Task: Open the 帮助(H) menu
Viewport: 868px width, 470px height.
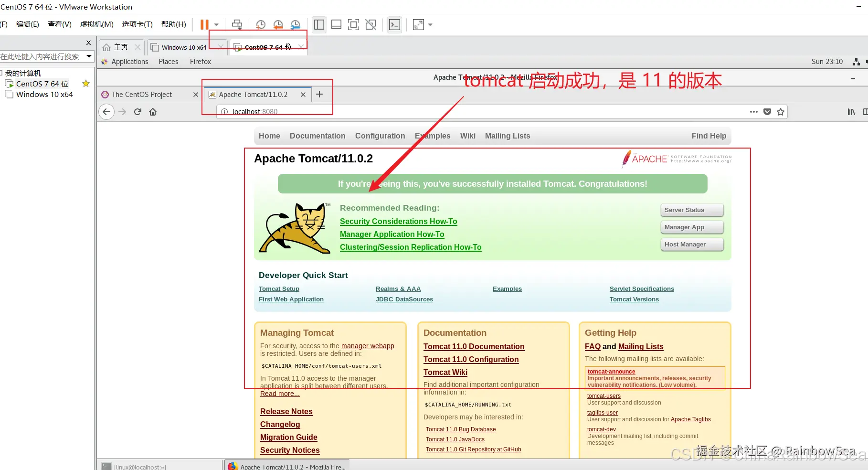Action: (174, 24)
